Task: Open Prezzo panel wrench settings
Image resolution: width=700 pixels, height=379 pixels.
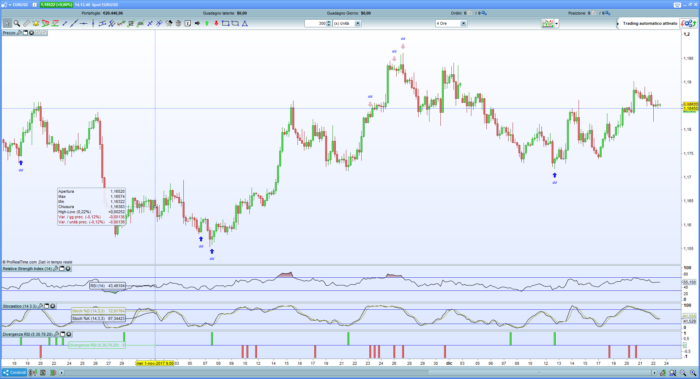Action: tap(19, 33)
